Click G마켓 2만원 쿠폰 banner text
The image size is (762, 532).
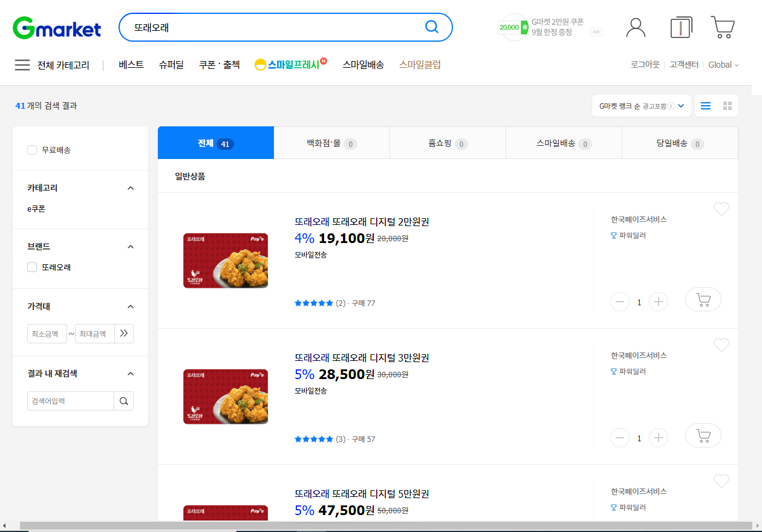click(x=558, y=27)
